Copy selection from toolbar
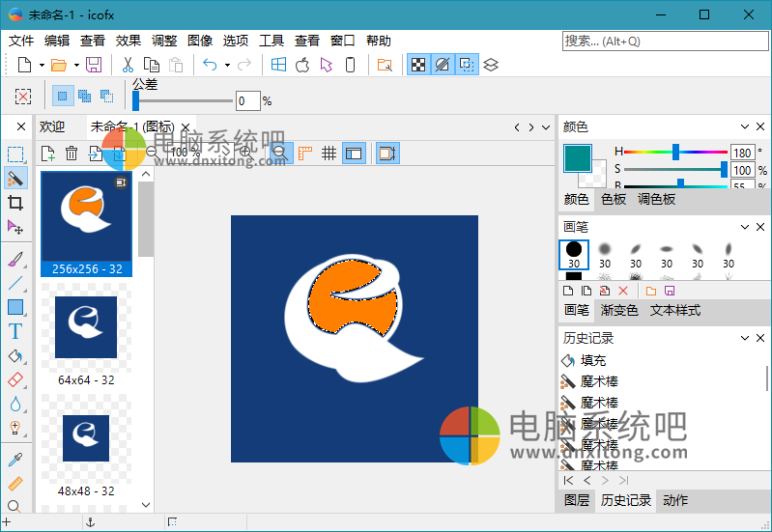This screenshot has width=772, height=532. coord(151,65)
